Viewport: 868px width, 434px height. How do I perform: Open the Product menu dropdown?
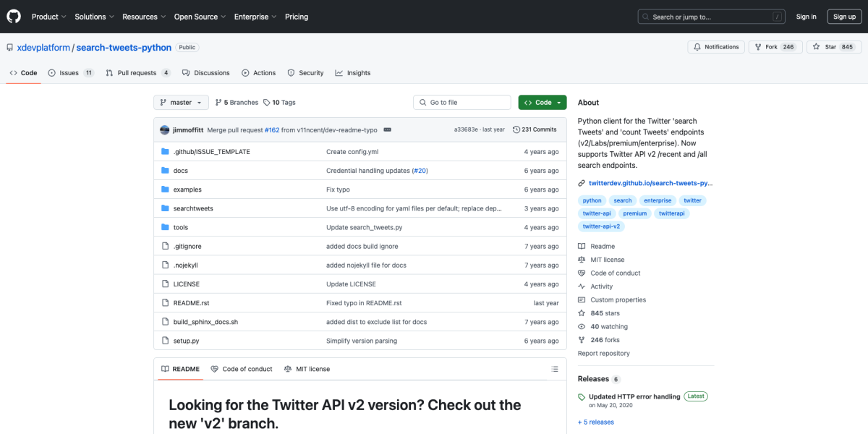pos(48,16)
